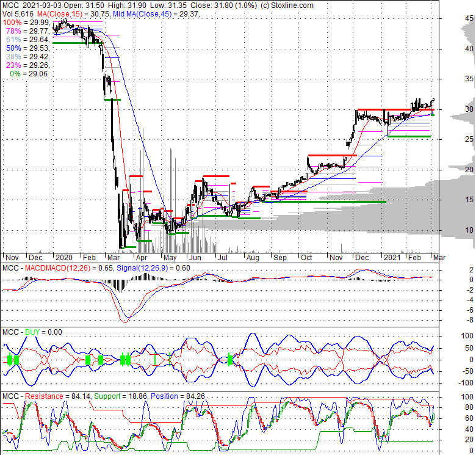
Task: Click the 38% = 29.42 Fibonacci level
Action: [x=28, y=57]
